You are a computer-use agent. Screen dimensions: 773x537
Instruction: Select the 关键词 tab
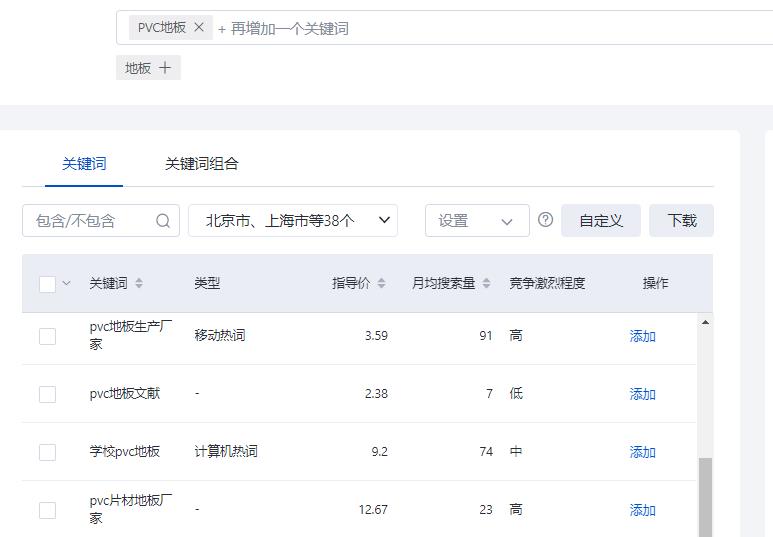click(x=84, y=164)
